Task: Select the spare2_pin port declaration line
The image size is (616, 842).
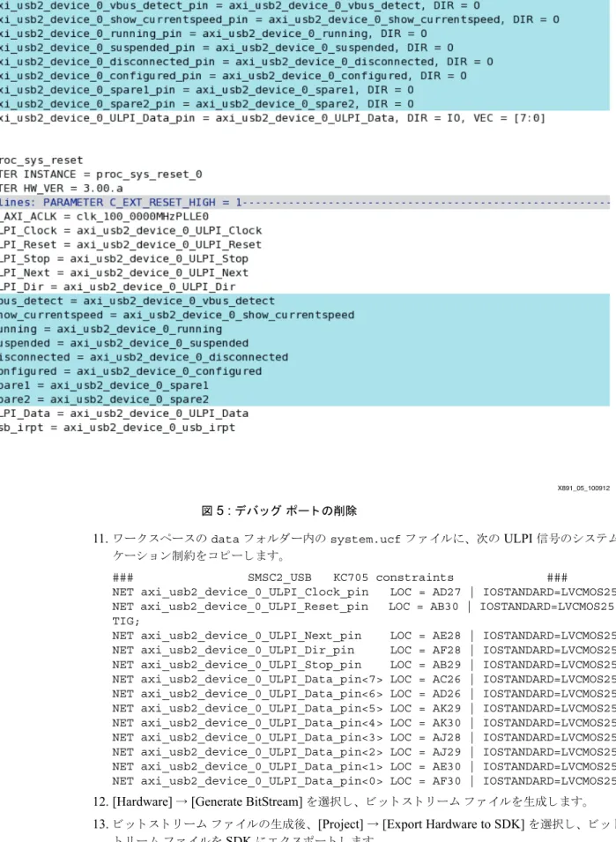Action: point(207,104)
